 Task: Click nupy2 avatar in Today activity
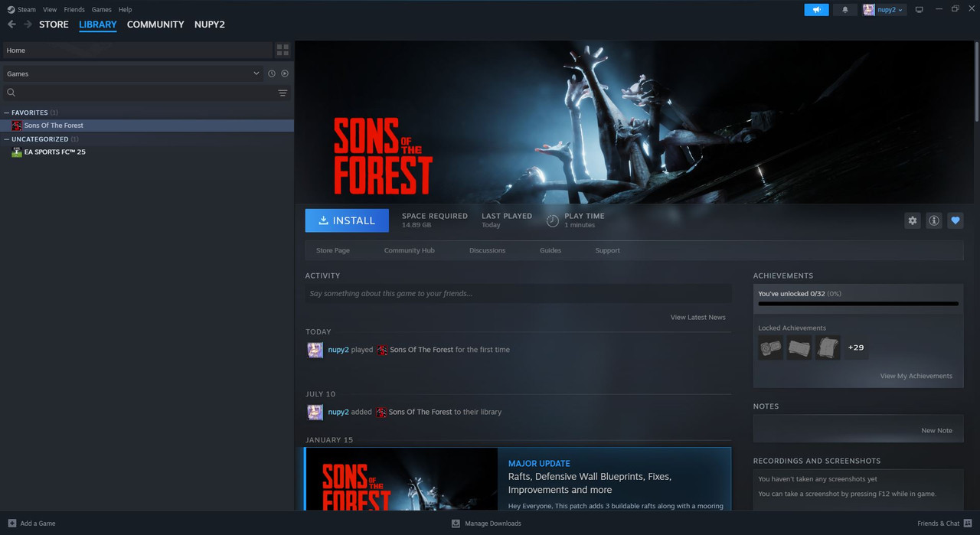point(315,350)
